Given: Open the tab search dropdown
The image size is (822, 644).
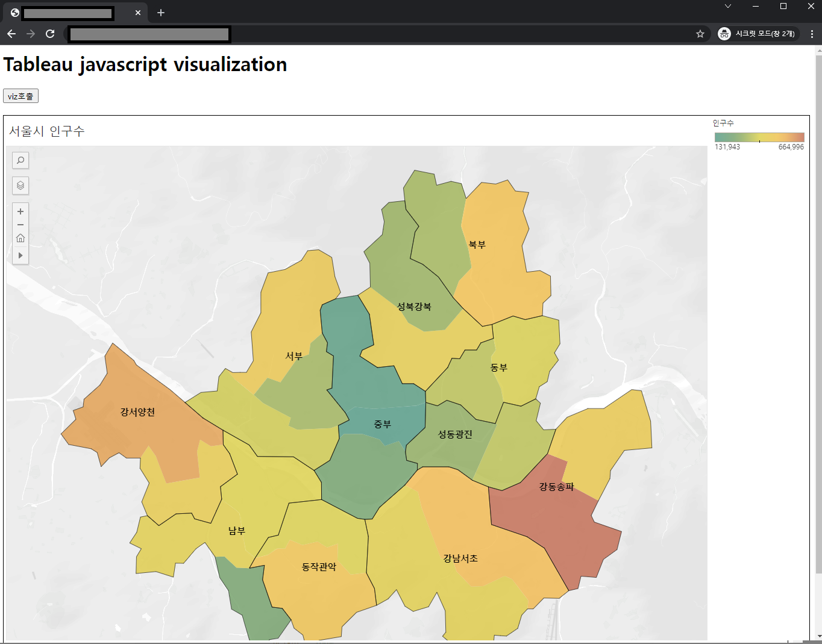Looking at the screenshot, I should pyautogui.click(x=728, y=6).
